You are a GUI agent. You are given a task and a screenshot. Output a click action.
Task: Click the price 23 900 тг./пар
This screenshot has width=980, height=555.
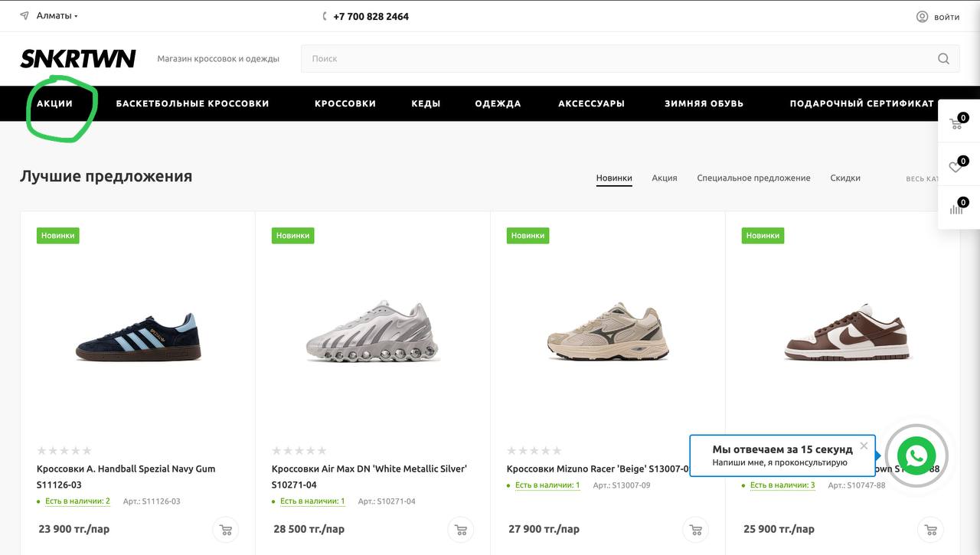74,529
